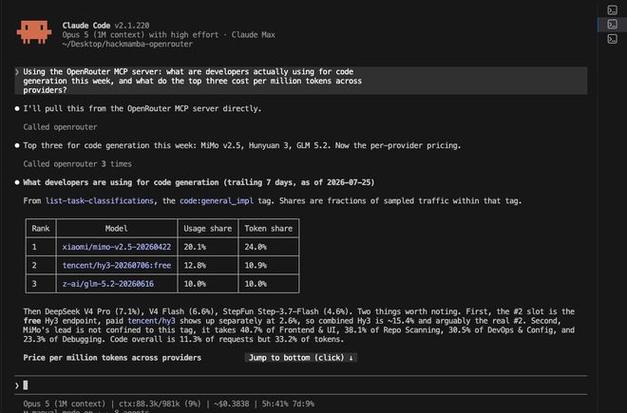Image resolution: width=627 pixels, height=413 pixels.
Task: Expand the 'Called openrouter' tool call
Action: 60,127
